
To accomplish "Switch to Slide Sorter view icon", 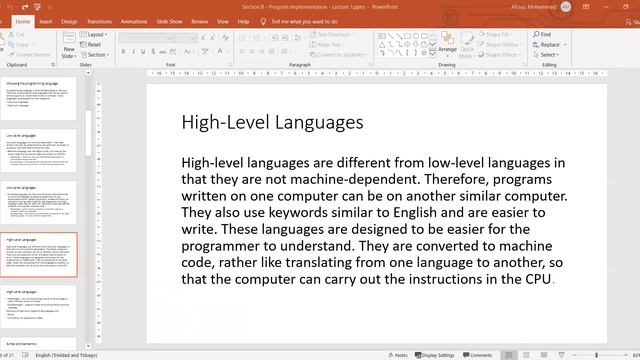I will (526, 356).
